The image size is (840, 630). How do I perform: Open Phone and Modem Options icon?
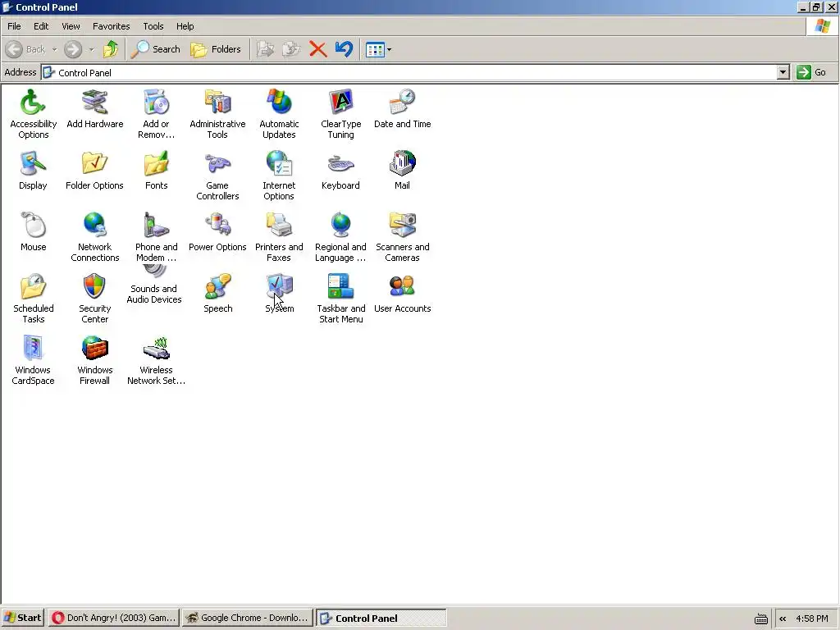[x=156, y=225]
